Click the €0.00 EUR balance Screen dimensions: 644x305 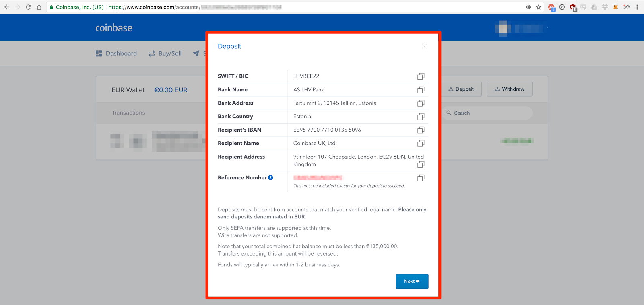click(x=171, y=90)
